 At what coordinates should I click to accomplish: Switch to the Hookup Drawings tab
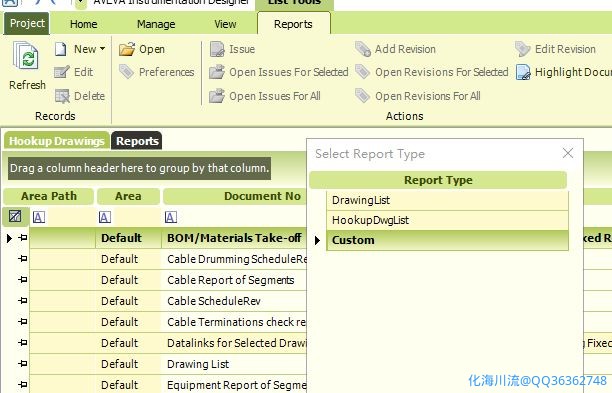(x=57, y=140)
